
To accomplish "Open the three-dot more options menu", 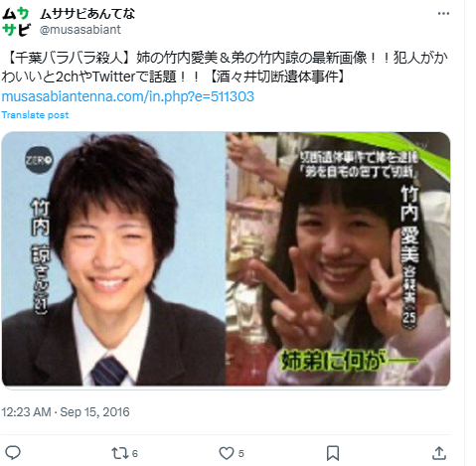I will [x=443, y=14].
